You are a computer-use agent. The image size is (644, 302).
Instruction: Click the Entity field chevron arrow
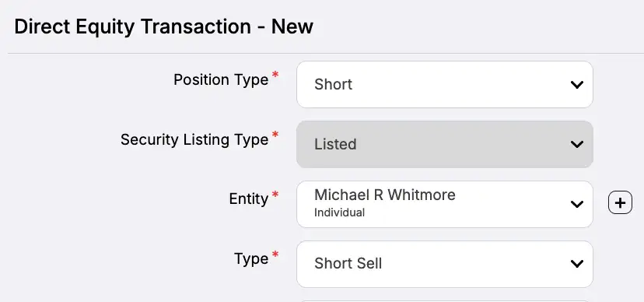(577, 204)
